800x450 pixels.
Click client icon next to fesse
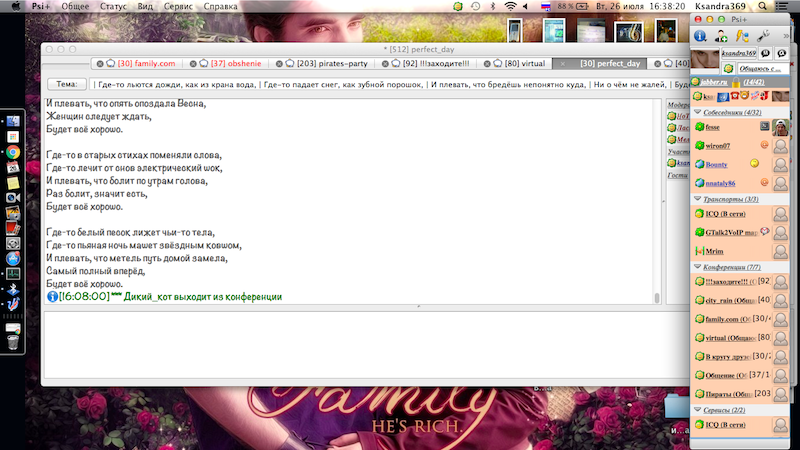(x=764, y=126)
